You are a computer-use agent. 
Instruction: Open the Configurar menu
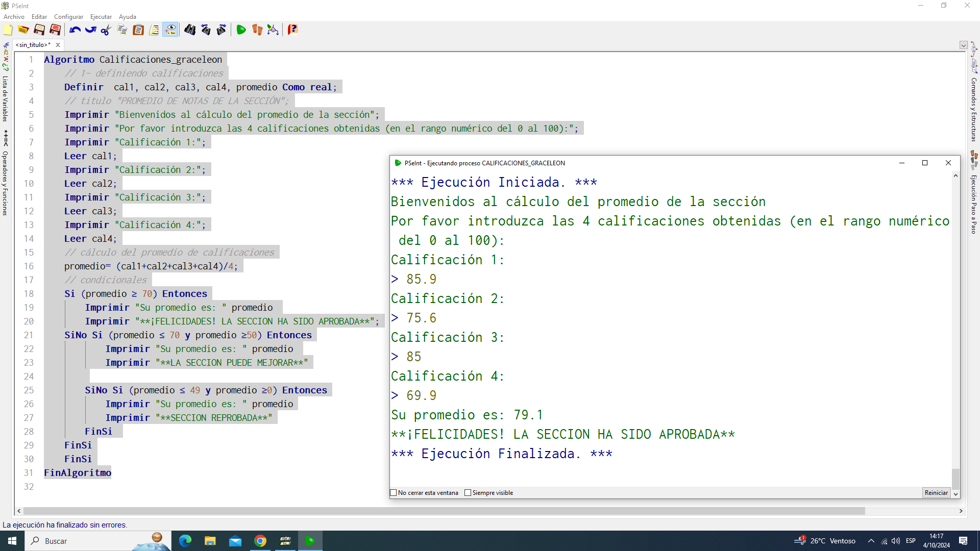click(68, 17)
